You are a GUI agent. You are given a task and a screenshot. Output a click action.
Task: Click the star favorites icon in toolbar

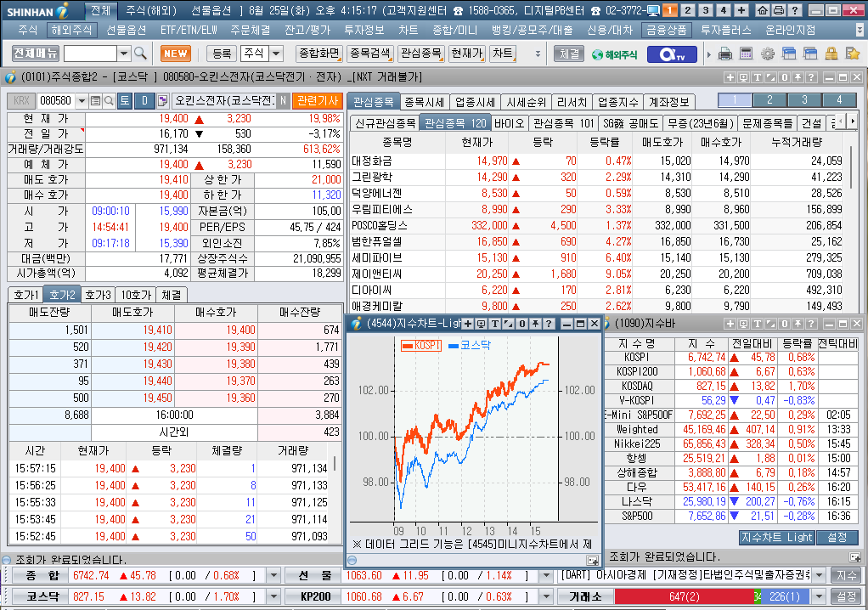[x=853, y=54]
